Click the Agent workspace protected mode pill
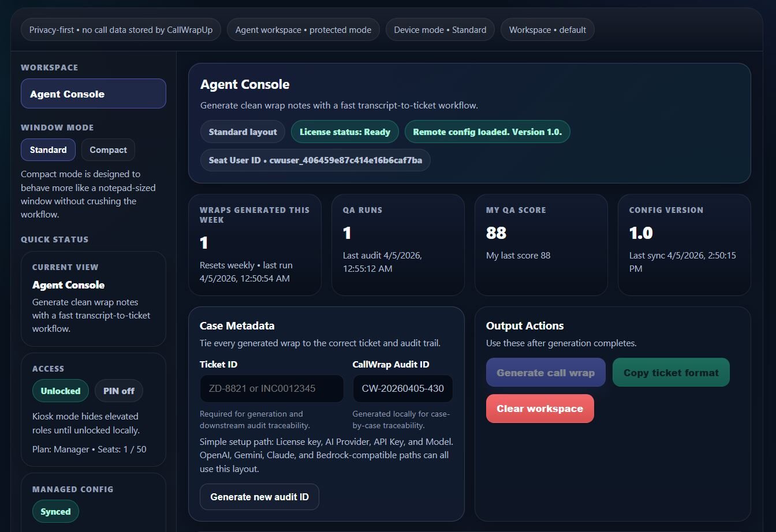This screenshot has height=532, width=776. [x=303, y=29]
